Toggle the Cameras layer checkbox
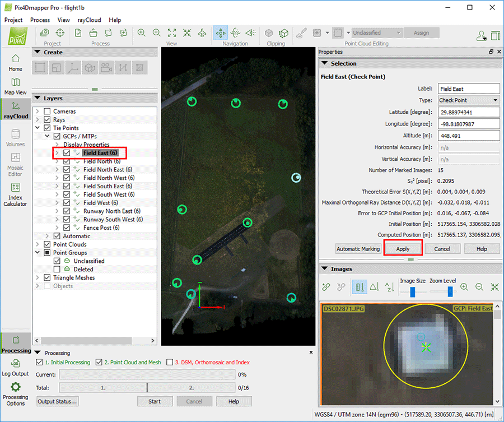 coord(47,112)
